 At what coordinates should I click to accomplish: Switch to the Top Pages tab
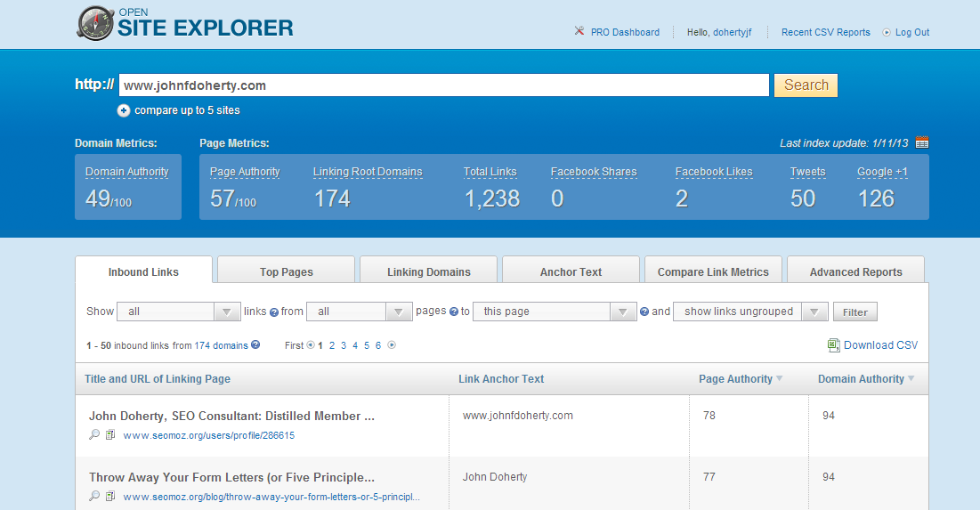coord(287,271)
